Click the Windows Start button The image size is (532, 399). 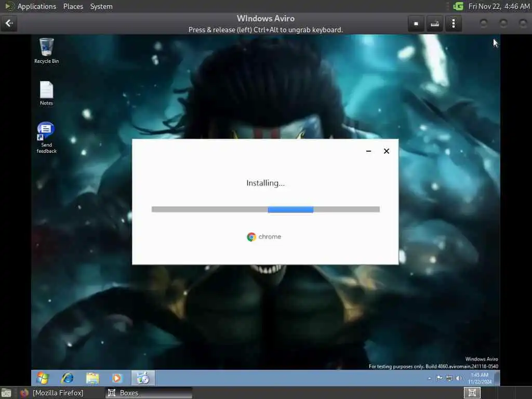pos(43,378)
